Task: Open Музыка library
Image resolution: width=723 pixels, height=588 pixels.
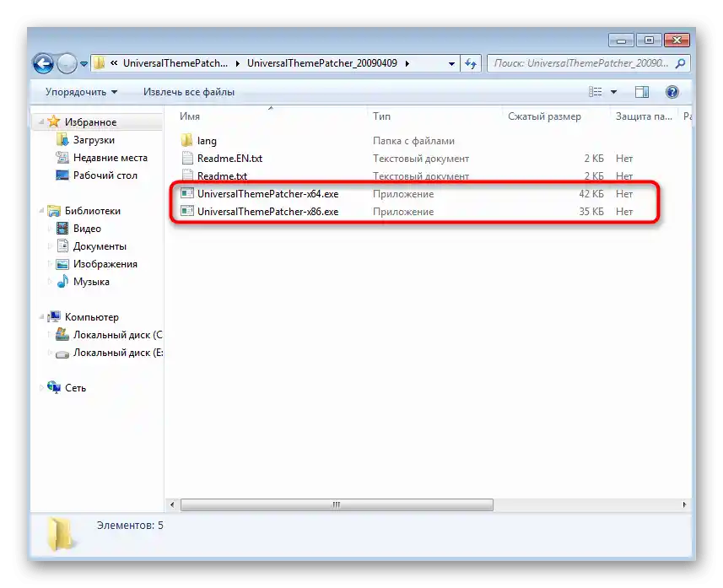Action: pyautogui.click(x=91, y=281)
